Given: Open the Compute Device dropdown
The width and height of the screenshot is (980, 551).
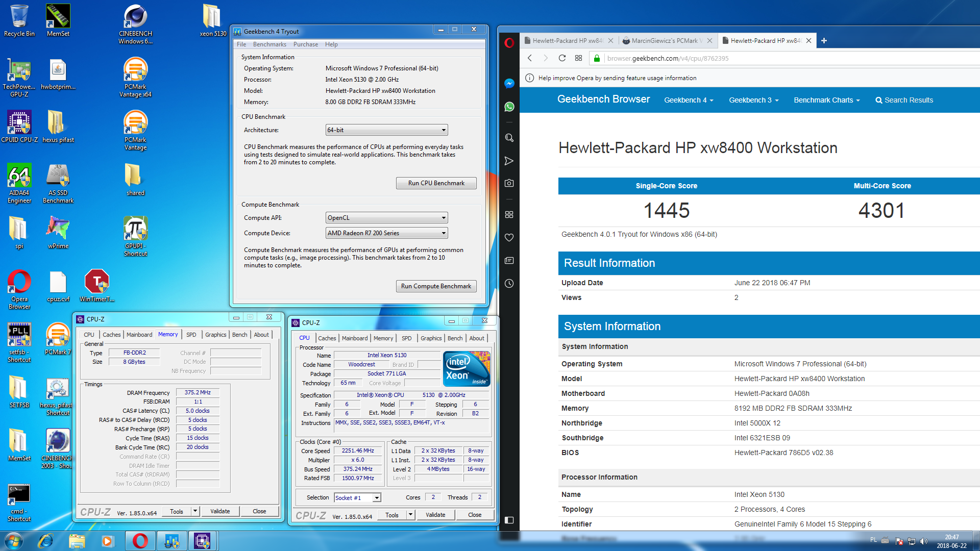Looking at the screenshot, I should click(x=386, y=233).
